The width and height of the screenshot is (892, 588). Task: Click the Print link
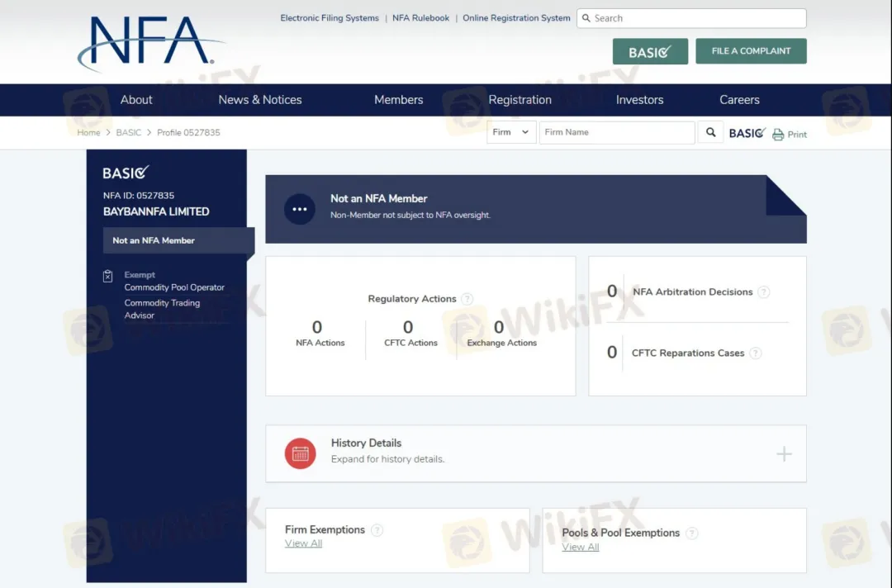click(x=797, y=135)
